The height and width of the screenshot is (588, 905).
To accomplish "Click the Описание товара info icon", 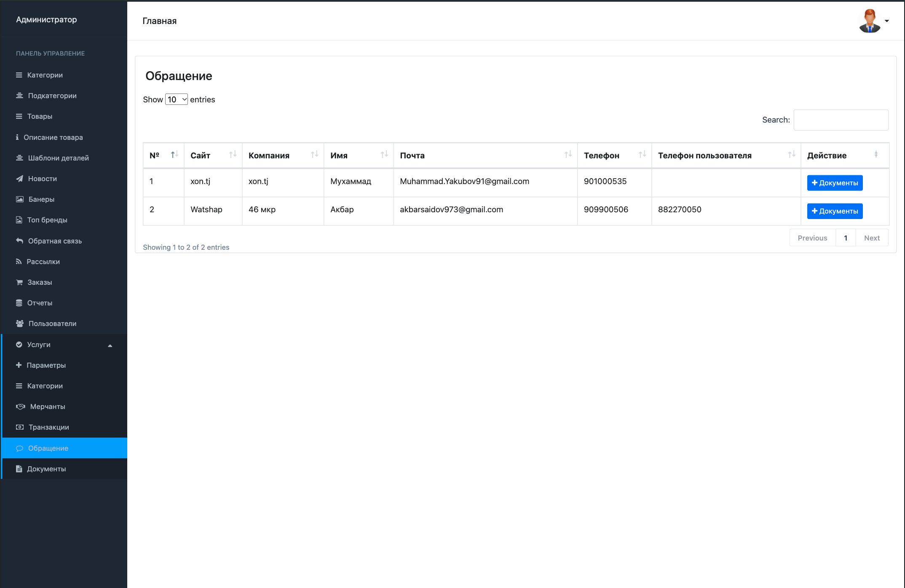I will (17, 137).
